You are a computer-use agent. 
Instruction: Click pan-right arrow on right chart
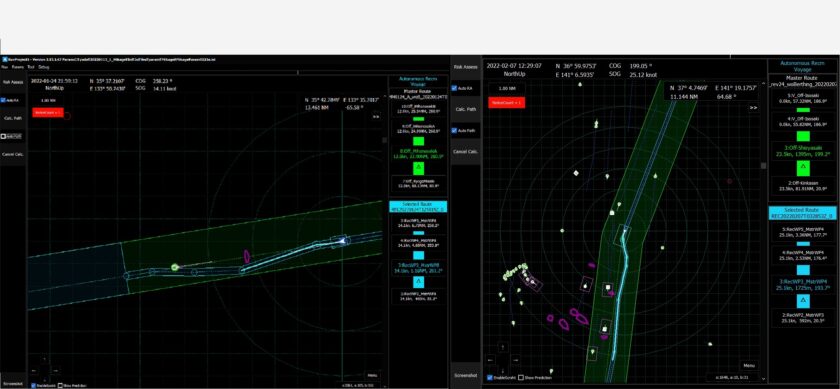[x=515, y=360]
